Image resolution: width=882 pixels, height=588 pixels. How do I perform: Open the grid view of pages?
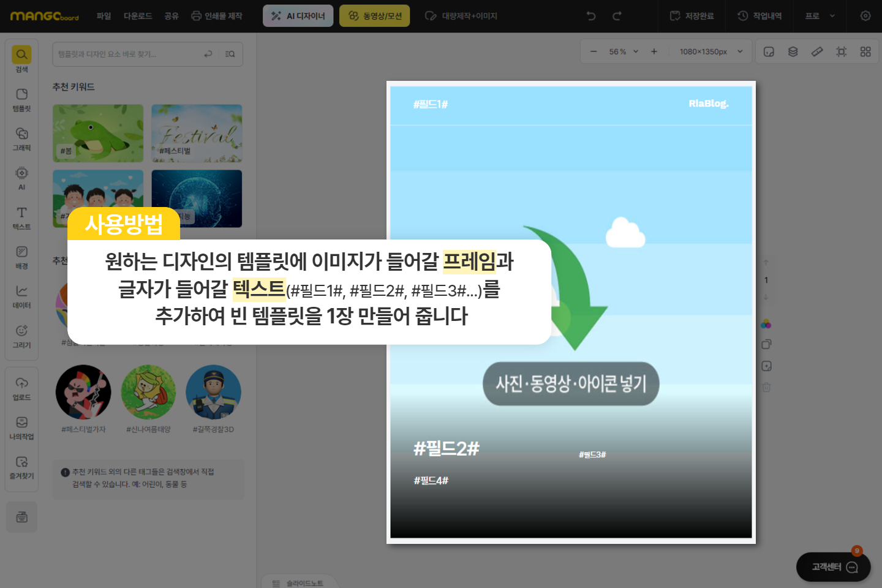[865, 51]
